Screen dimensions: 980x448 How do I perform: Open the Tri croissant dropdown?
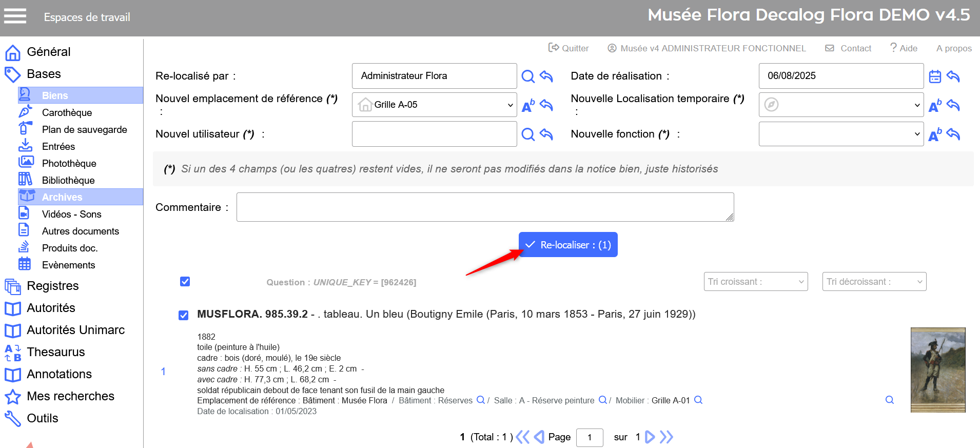pyautogui.click(x=755, y=282)
